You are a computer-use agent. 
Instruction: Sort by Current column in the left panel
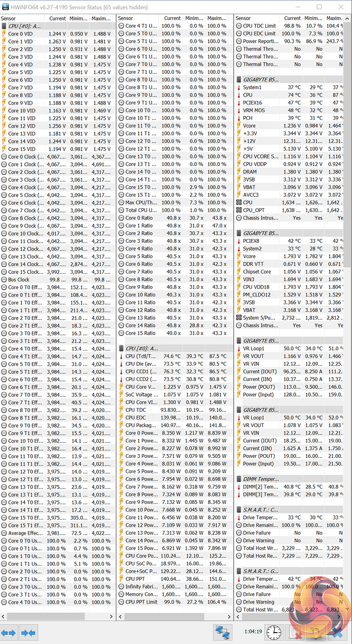click(57, 18)
